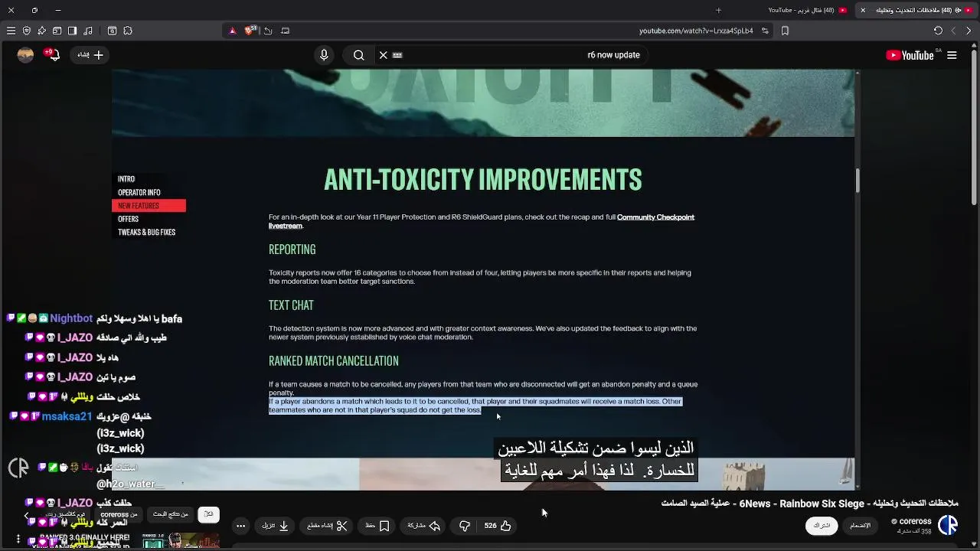This screenshot has height=551, width=980.
Task: Click the cast screen icon in address bar
Action: pos(286,31)
